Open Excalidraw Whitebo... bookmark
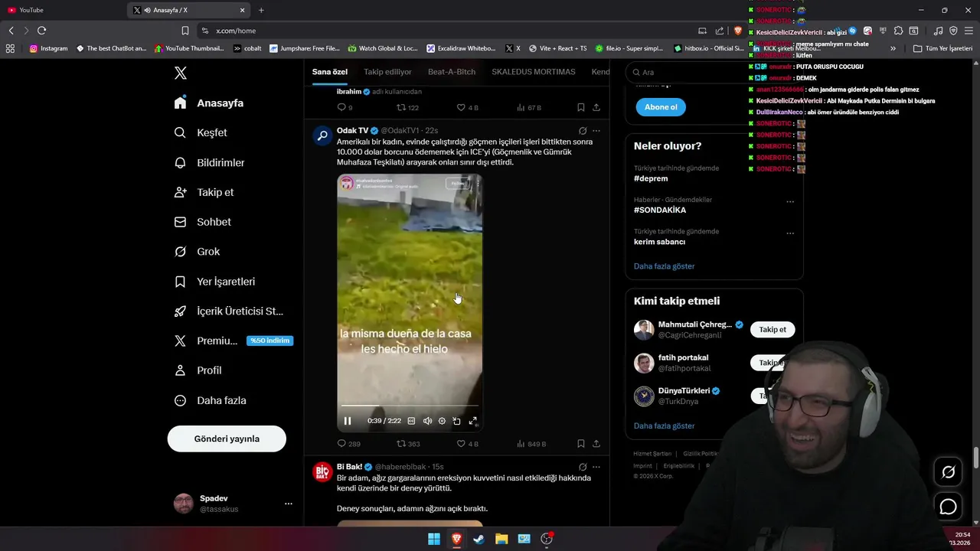Screen dimensions: 980x551 click(461, 48)
